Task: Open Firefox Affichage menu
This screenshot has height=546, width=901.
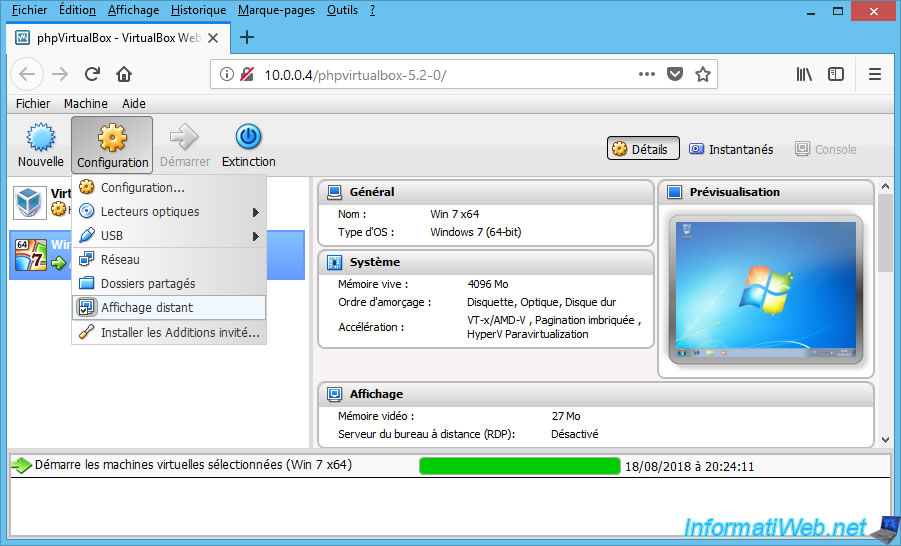Action: 133,10
